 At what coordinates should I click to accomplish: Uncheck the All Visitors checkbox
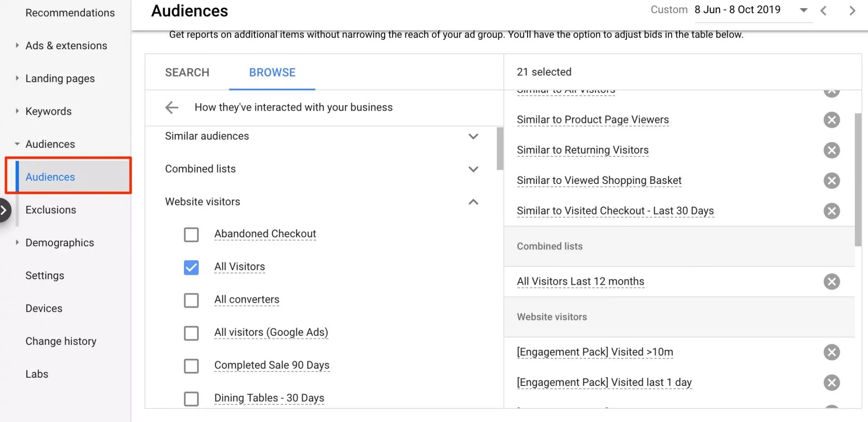191,267
